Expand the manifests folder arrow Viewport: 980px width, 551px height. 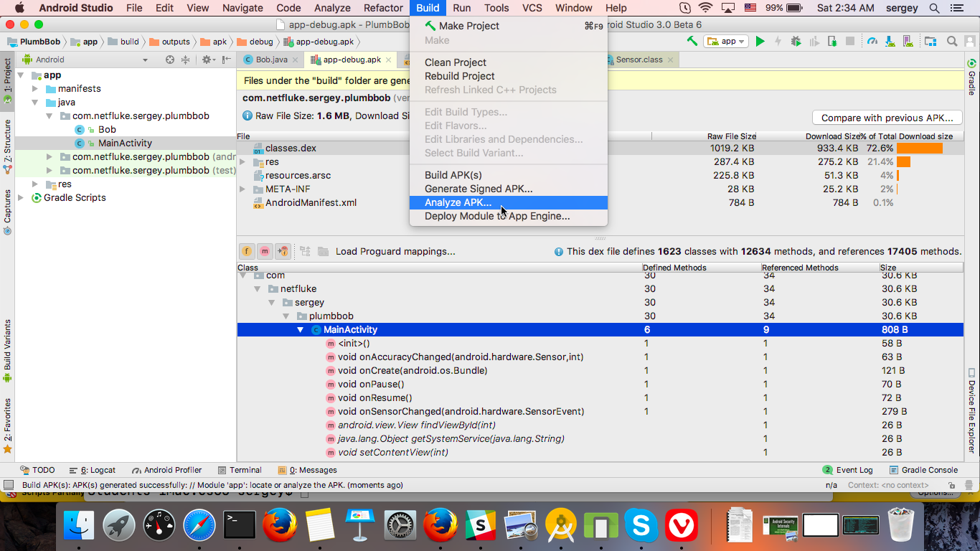pos(35,89)
